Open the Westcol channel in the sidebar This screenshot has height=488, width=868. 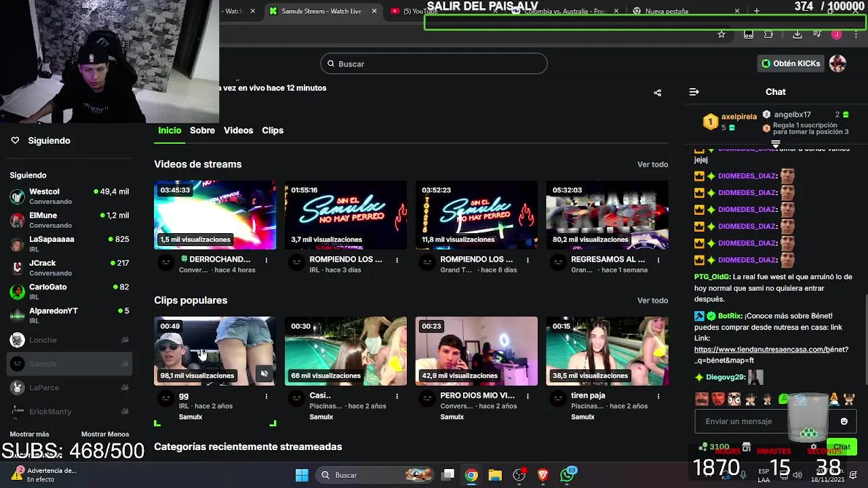tap(69, 197)
